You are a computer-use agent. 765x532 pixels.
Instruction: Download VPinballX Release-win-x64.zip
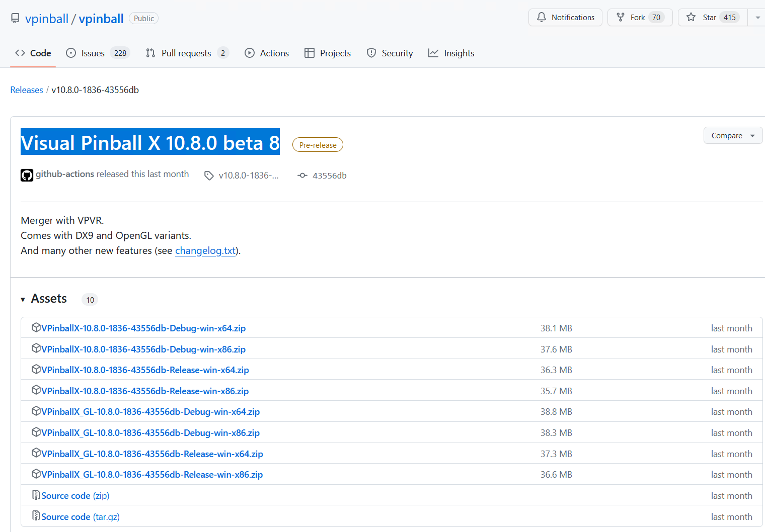tap(145, 370)
